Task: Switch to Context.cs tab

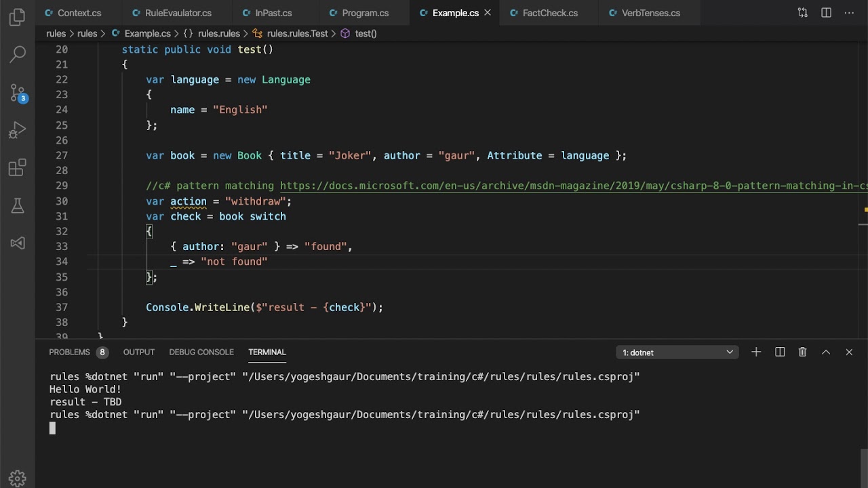Action: click(79, 13)
